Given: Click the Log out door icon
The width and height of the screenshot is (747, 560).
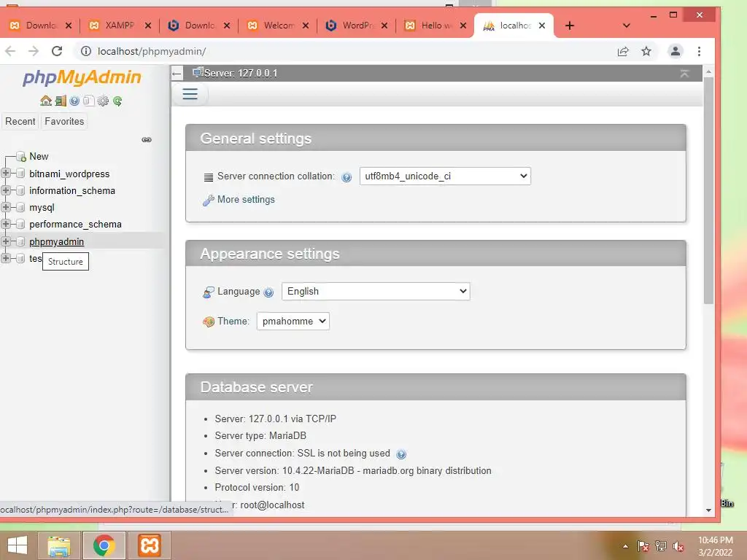Looking at the screenshot, I should tap(61, 101).
